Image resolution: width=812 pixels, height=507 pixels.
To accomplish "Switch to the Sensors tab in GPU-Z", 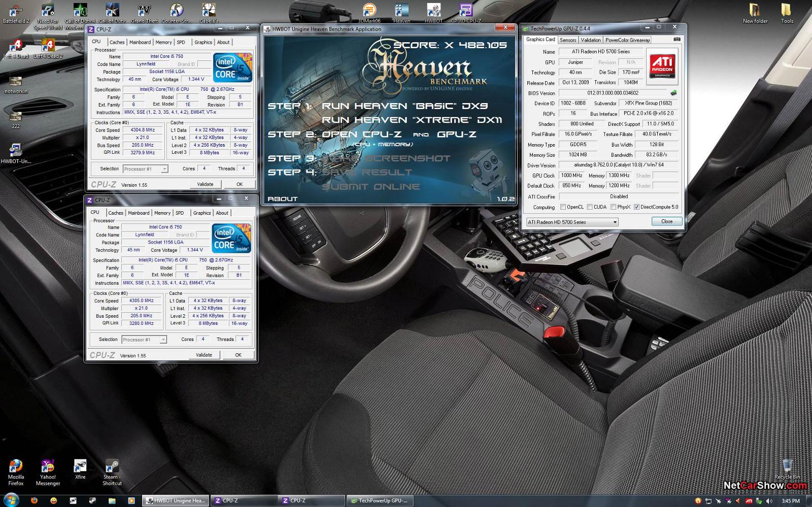I will click(x=568, y=40).
